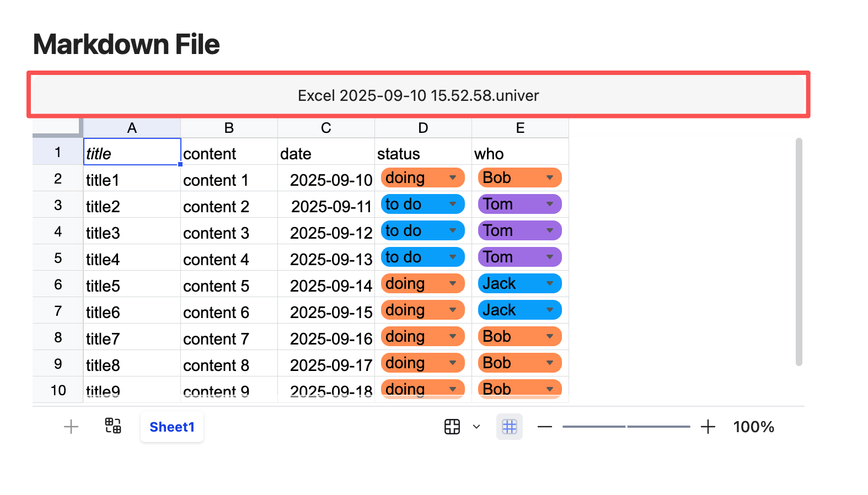The width and height of the screenshot is (868, 495).
Task: Open the Tom dropdown in row 3
Action: (x=550, y=204)
